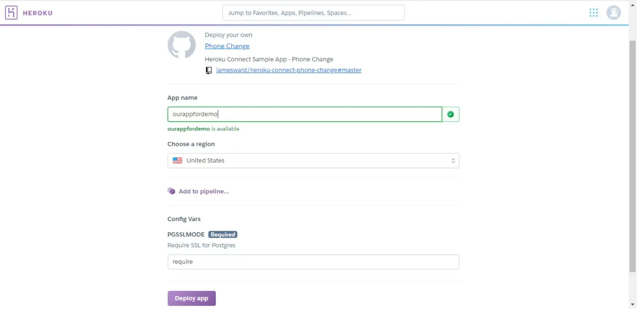Screen dimensions: 644x318
Task: Focus the Jump to Favorites search box
Action: click(313, 13)
